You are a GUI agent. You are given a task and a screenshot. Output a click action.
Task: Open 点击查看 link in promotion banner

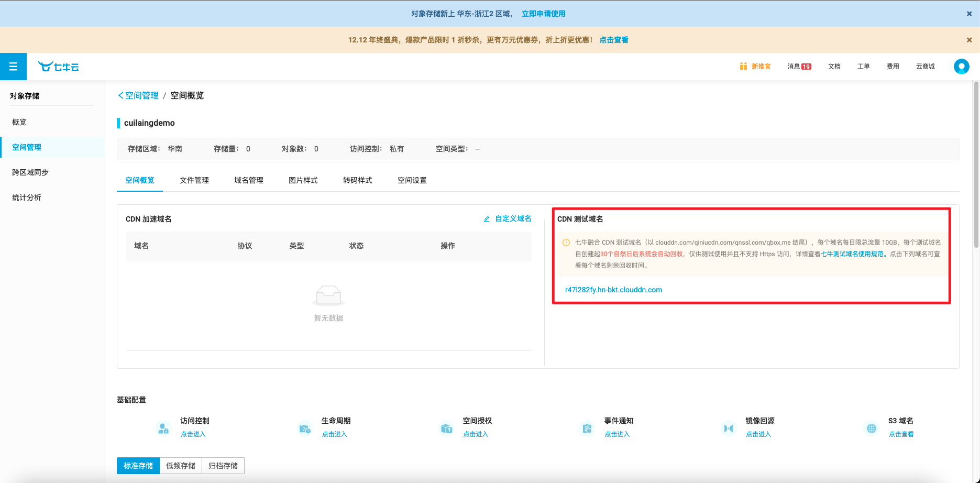[x=614, y=40]
